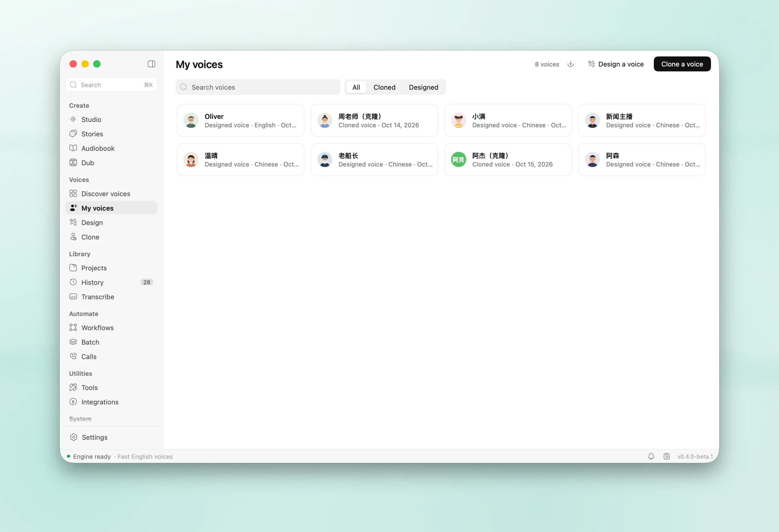779x532 pixels.
Task: Filter voices by Designed
Action: coord(423,88)
